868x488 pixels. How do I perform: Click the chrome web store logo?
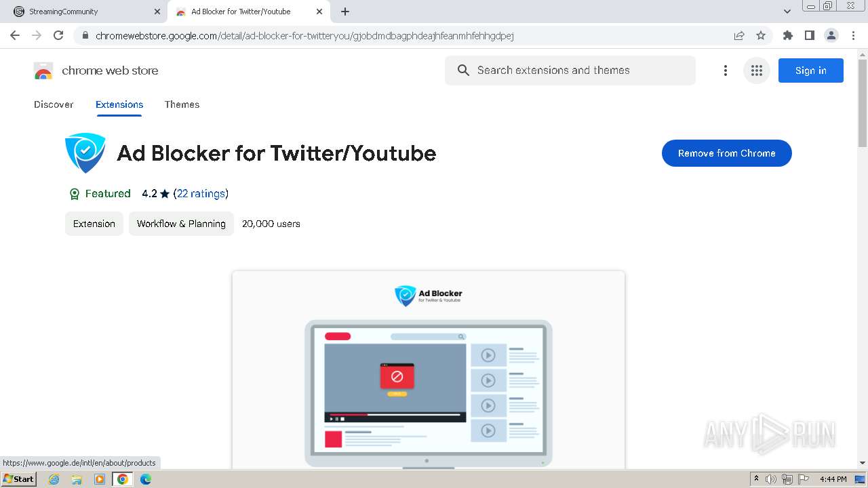(96, 70)
